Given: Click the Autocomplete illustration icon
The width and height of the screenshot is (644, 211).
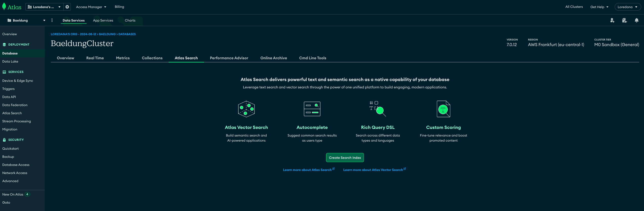Looking at the screenshot, I should tap(312, 109).
